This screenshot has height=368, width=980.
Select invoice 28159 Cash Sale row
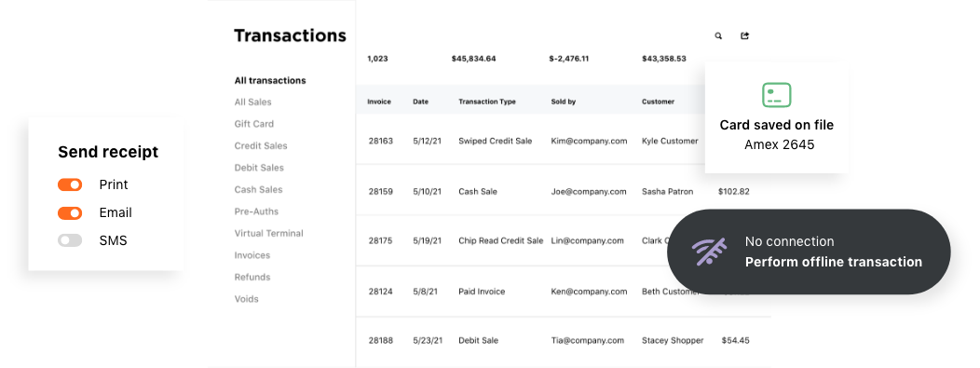coord(563,191)
